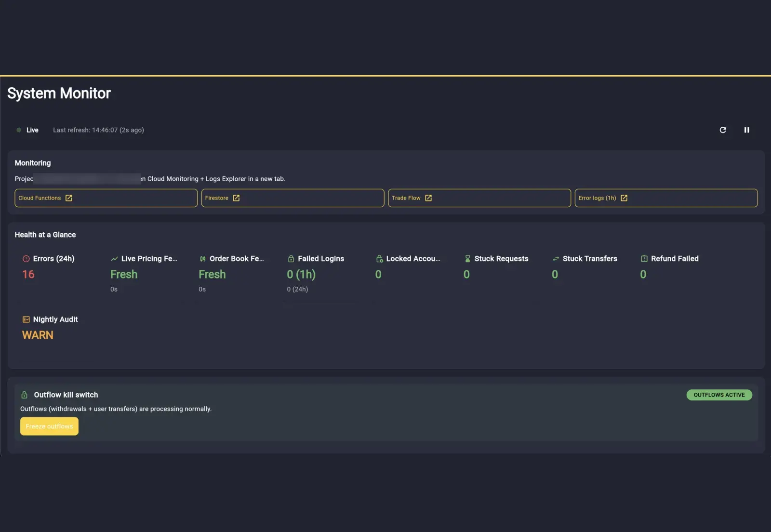Click the Nightly Audit WARN status

click(x=38, y=335)
